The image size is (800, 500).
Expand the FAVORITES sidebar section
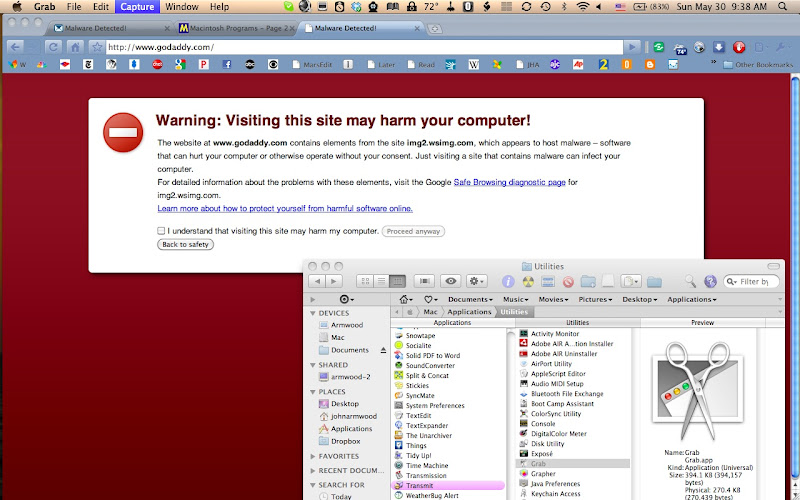[313, 457]
